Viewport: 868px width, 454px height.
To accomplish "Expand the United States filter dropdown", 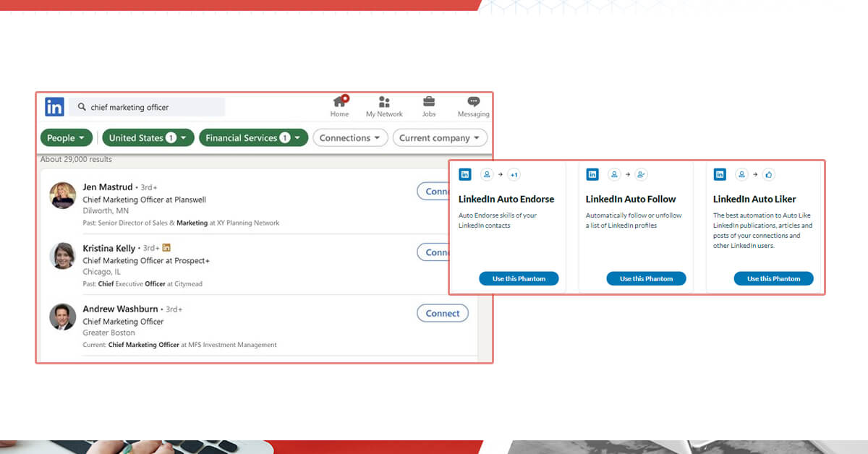I will pyautogui.click(x=148, y=138).
